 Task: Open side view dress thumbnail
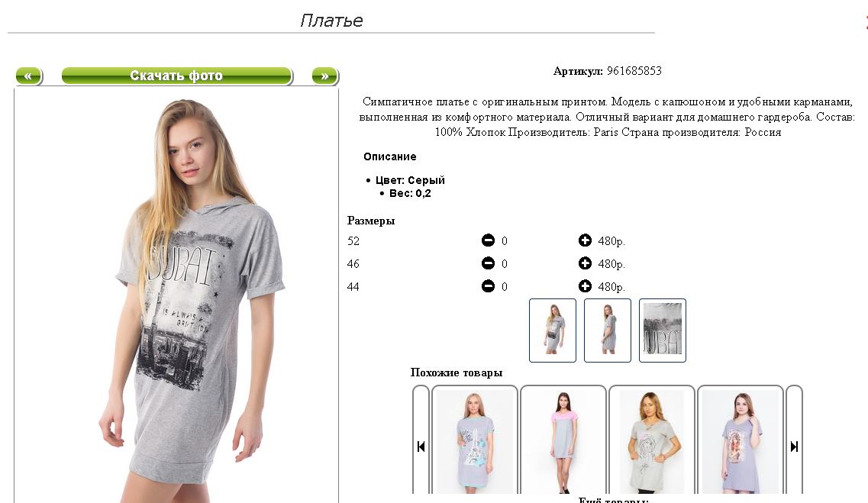607,330
